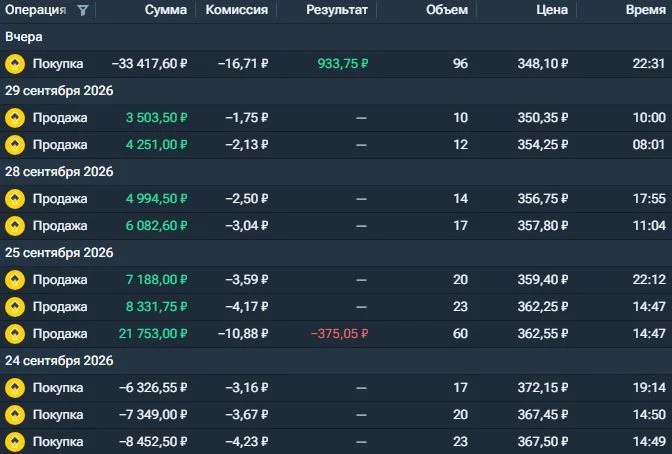
Task: Sort by the Цена column header
Action: [x=552, y=10]
